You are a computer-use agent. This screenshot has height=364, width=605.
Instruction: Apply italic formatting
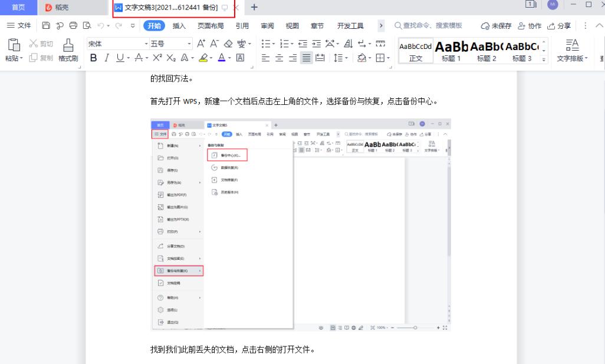coord(107,58)
